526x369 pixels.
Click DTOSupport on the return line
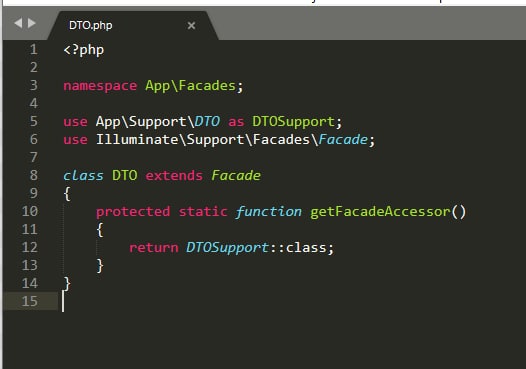pyautogui.click(x=227, y=248)
